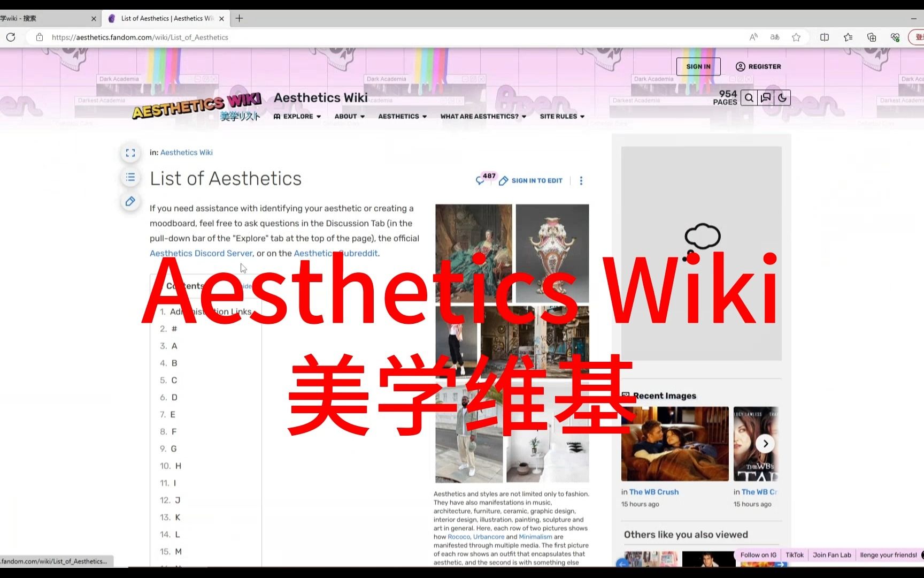Switch to the wiki search tab
924x578 pixels.
[45, 18]
